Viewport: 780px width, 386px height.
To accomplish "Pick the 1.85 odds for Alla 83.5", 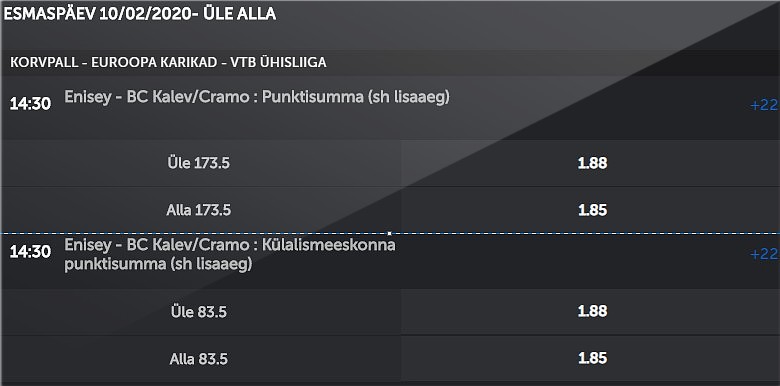I will pos(592,358).
